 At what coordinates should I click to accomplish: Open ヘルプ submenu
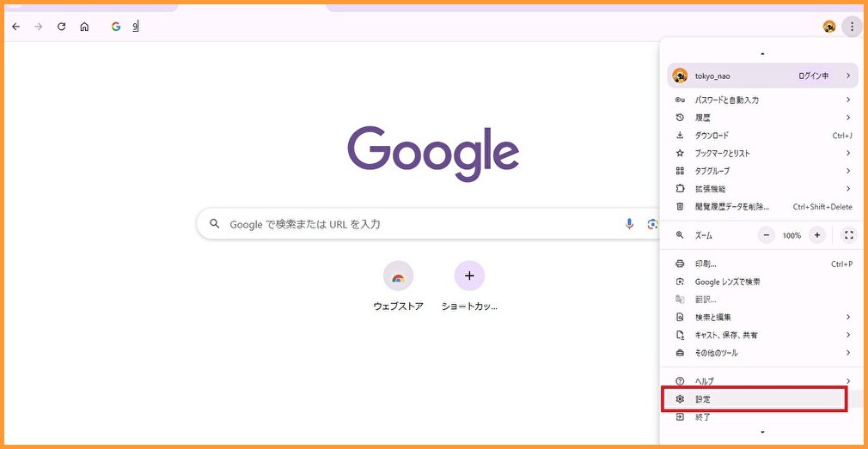762,381
